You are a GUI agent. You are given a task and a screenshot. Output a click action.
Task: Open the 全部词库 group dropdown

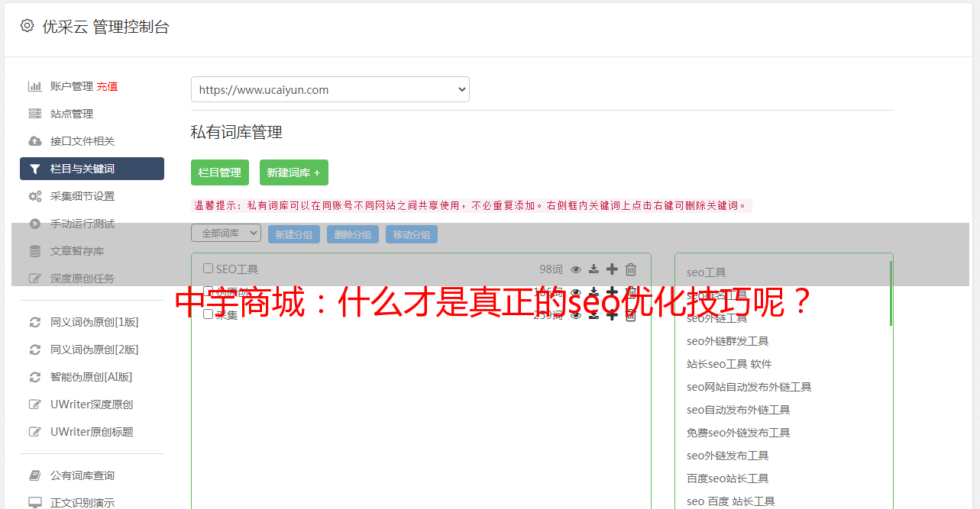click(226, 233)
